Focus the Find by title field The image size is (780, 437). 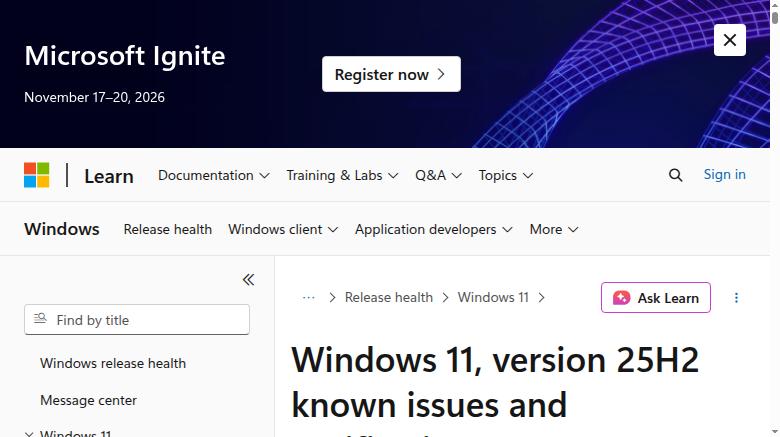click(x=137, y=320)
